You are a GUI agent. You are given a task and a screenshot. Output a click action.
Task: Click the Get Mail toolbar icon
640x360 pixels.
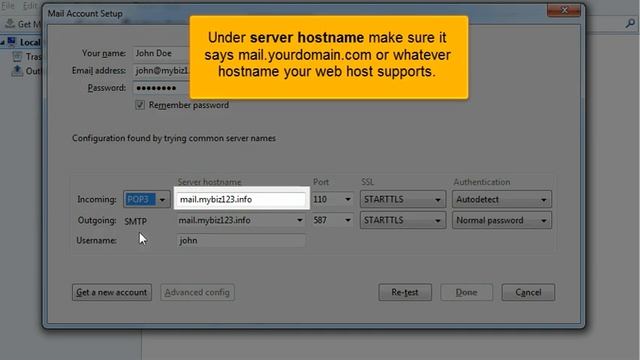click(10, 24)
